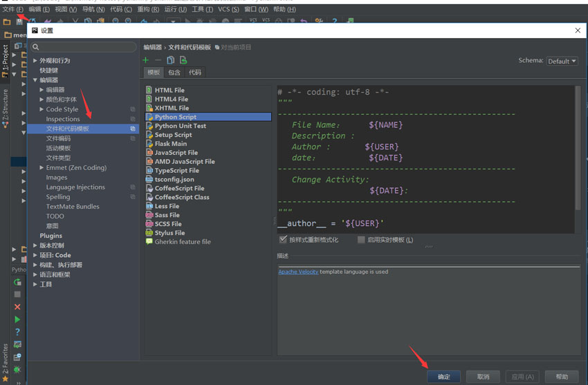Screen dimensions: 588x385
Task: Click the search magnifier icon in settings
Action: click(35, 47)
